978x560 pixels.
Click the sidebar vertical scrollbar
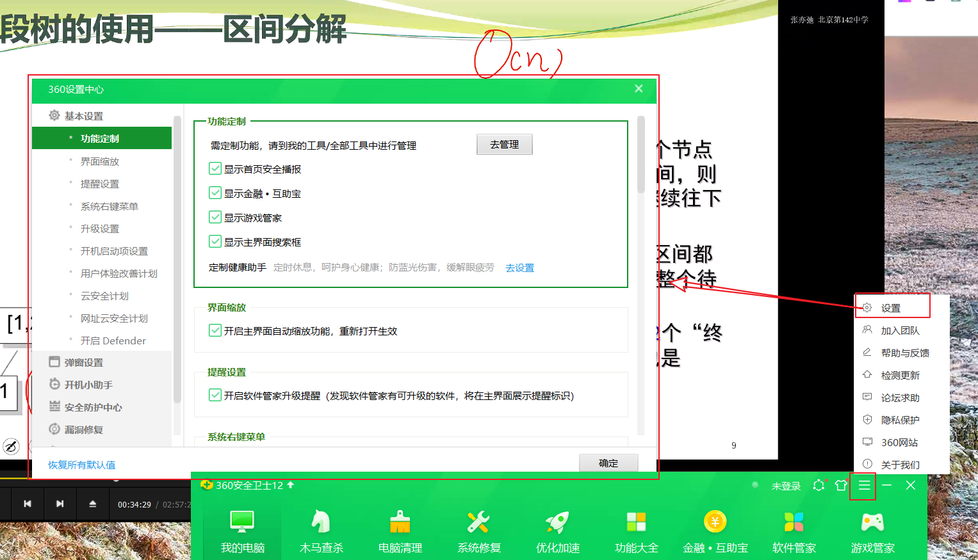tap(177, 259)
